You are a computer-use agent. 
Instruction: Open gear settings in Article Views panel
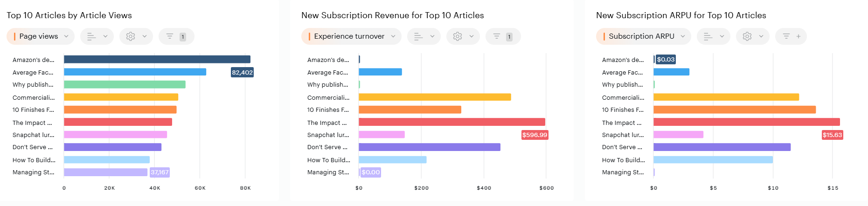click(136, 36)
